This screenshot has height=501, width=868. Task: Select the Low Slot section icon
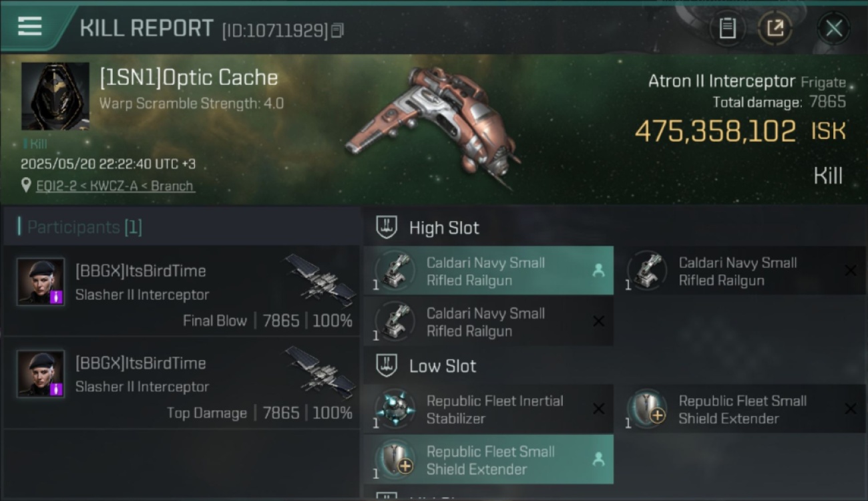(x=387, y=365)
